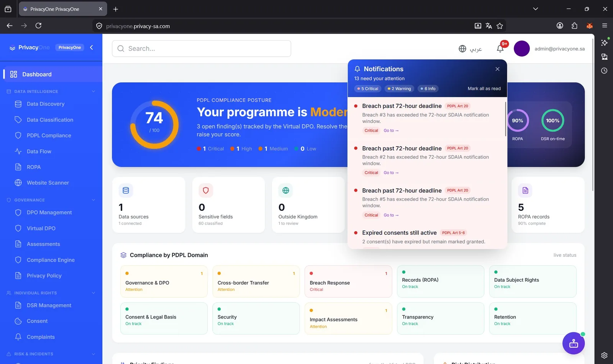The image size is (613, 364).
Task: Click the Data sources database icon
Action: tap(126, 190)
